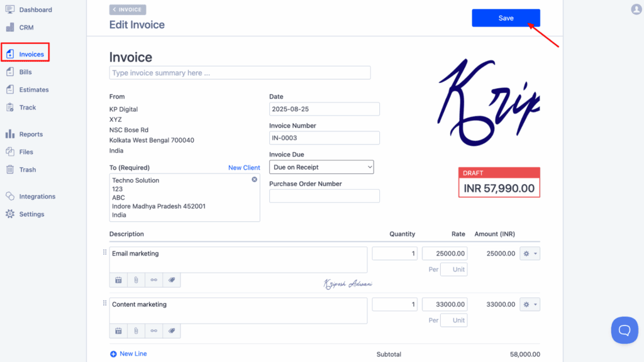Click the red DRAFT status banner

click(x=499, y=172)
